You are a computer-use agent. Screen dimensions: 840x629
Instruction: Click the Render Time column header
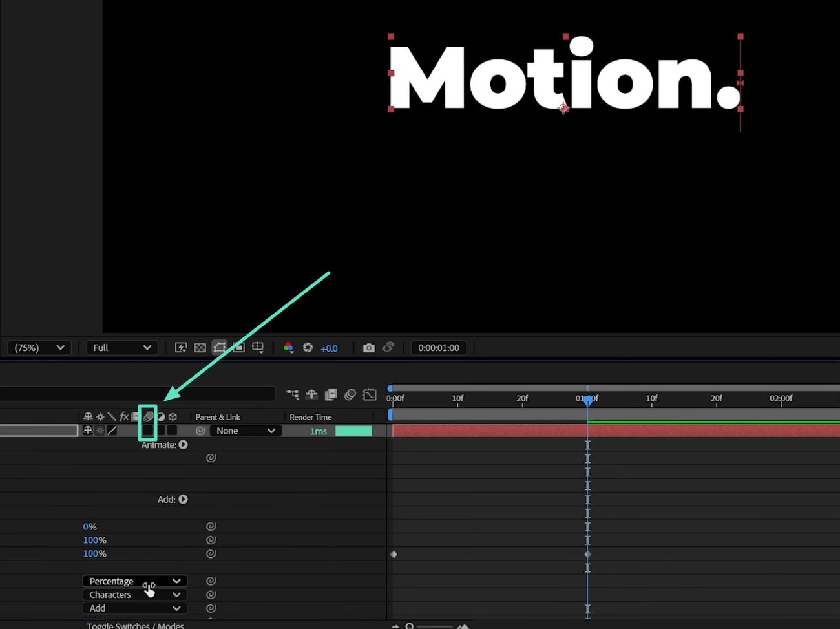point(311,417)
